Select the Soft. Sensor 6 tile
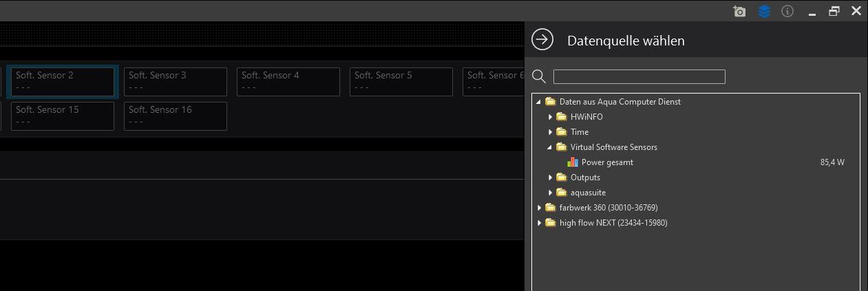868x291 pixels. (x=494, y=82)
